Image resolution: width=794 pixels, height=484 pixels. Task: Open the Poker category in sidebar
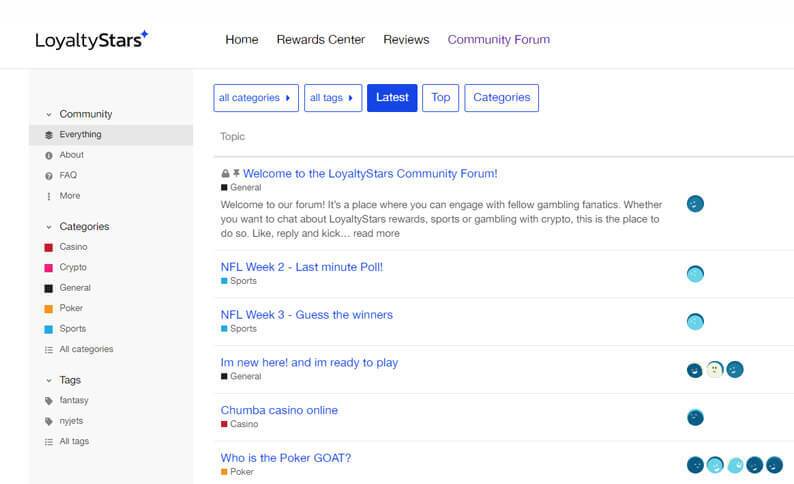click(71, 308)
